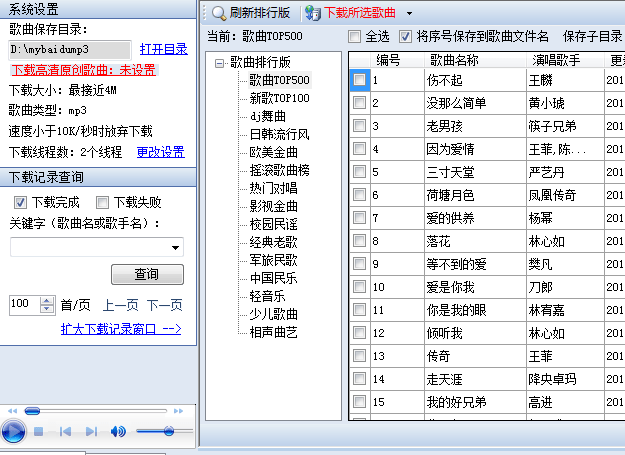Enable the 下载失败 checkbox
625x455 pixels.
click(x=102, y=203)
